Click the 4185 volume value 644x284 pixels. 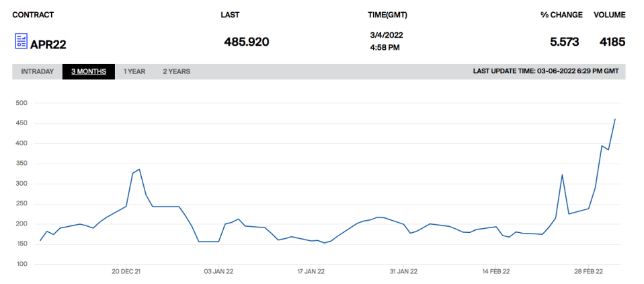(612, 42)
